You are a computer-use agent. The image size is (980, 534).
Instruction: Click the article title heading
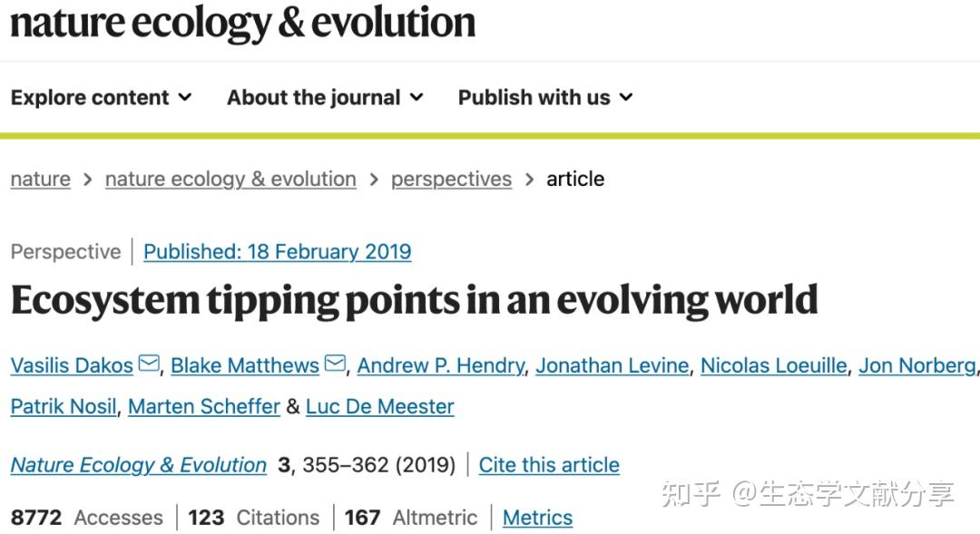coord(414,301)
